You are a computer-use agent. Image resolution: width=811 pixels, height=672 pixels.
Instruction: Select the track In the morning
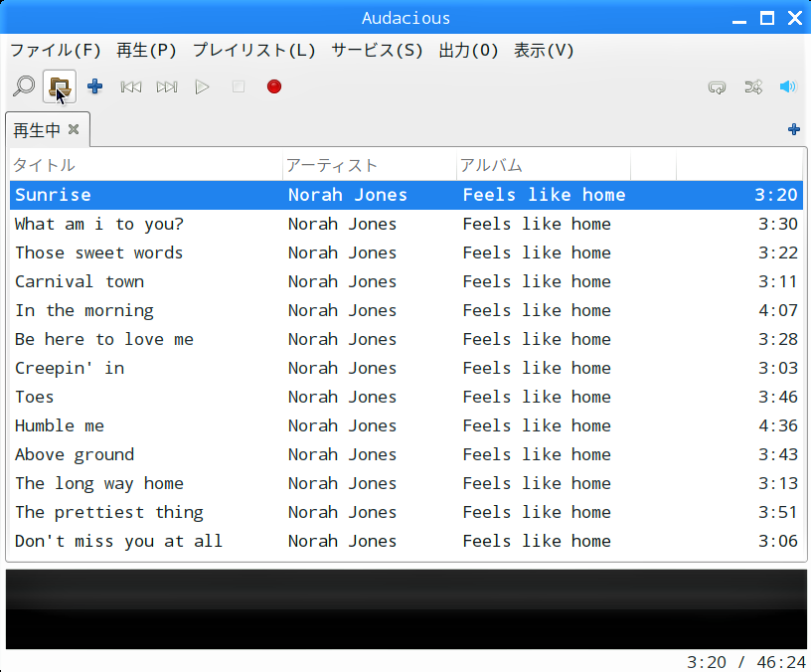406,310
